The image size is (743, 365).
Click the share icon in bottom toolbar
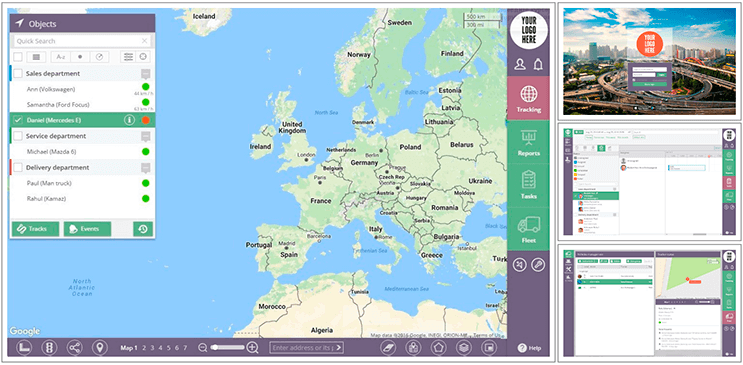click(x=74, y=348)
